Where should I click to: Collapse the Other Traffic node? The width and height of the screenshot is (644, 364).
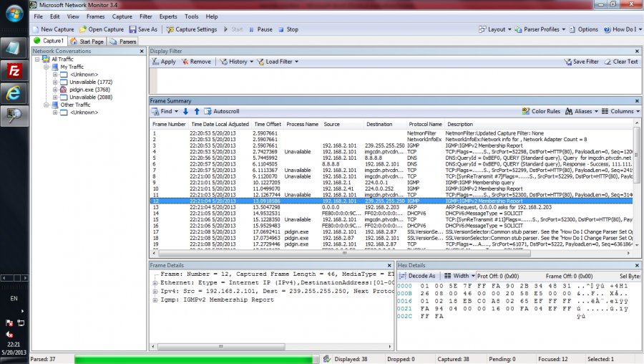(x=47, y=105)
